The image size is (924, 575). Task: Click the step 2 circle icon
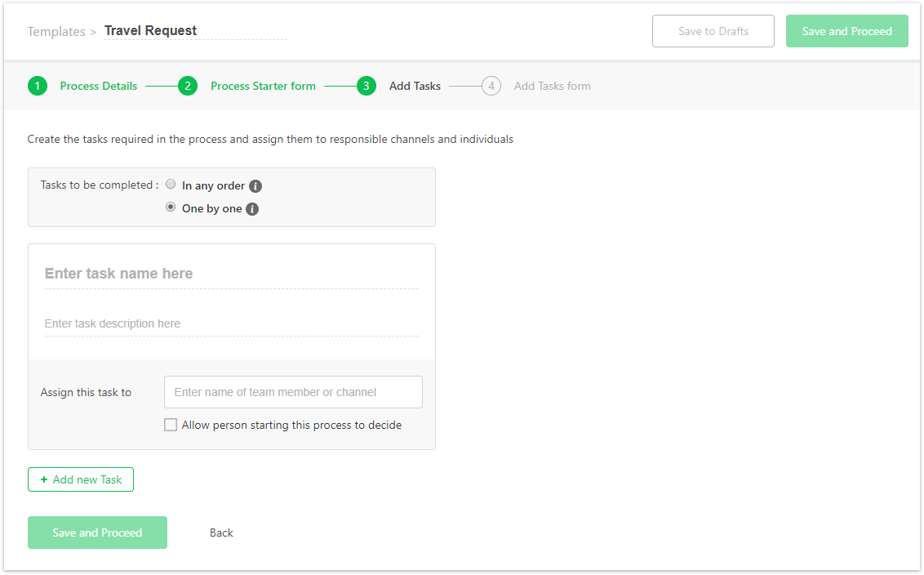pyautogui.click(x=188, y=86)
